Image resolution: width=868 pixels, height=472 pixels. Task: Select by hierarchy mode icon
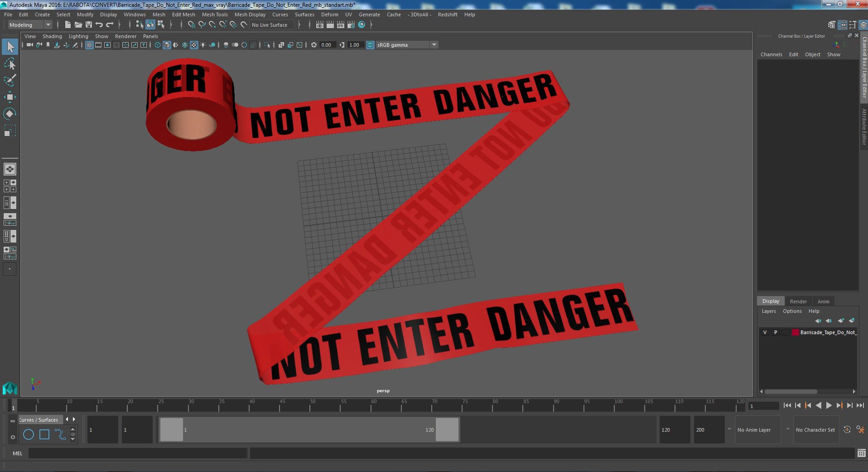(x=140, y=25)
